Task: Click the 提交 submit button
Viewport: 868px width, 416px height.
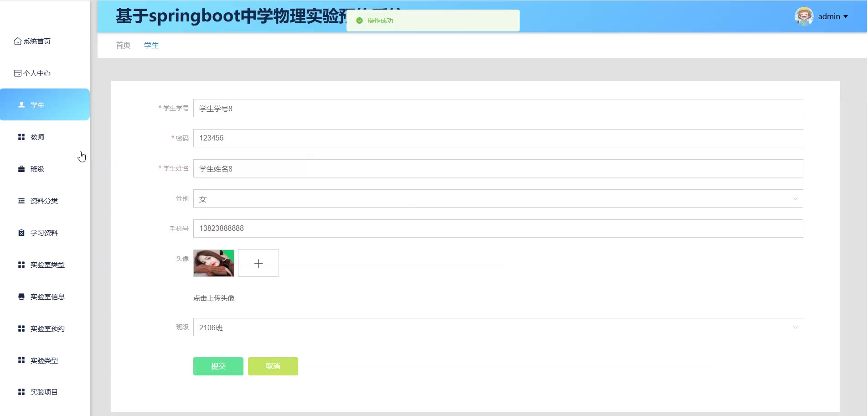Action: pyautogui.click(x=218, y=366)
